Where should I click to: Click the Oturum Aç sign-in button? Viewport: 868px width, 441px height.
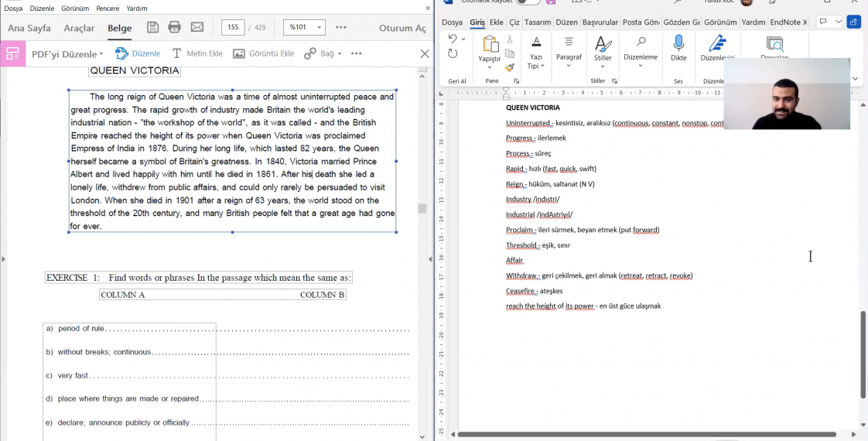(x=402, y=28)
